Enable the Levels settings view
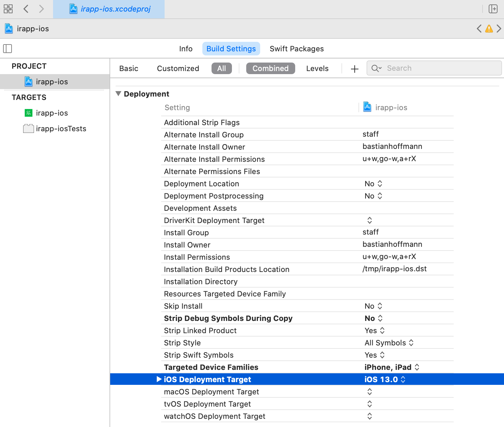The image size is (504, 427). coord(317,68)
